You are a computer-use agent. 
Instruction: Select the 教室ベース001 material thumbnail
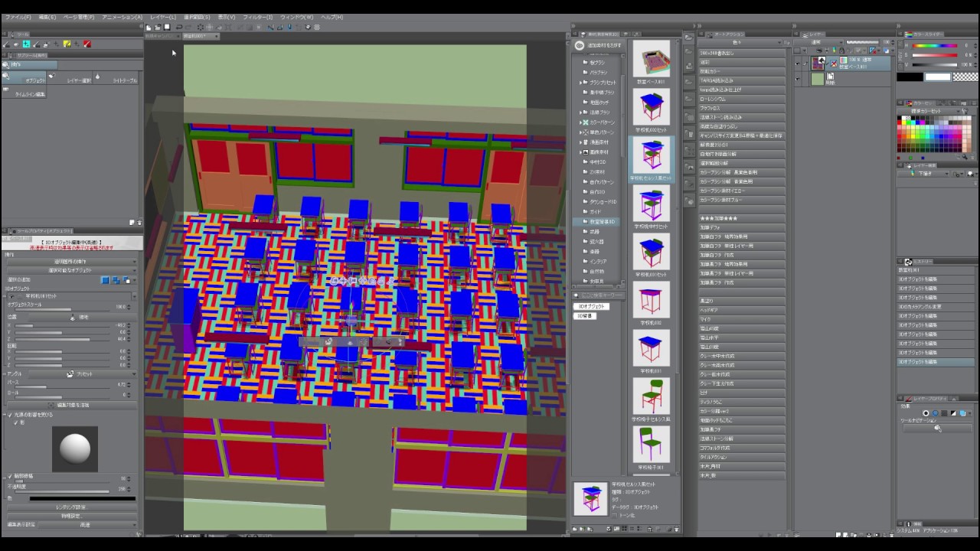click(x=652, y=59)
